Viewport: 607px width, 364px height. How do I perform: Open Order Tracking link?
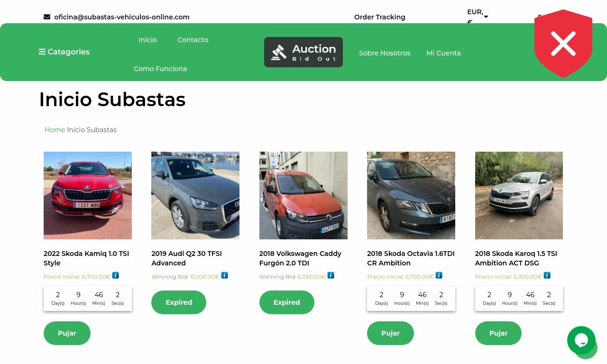pyautogui.click(x=380, y=17)
